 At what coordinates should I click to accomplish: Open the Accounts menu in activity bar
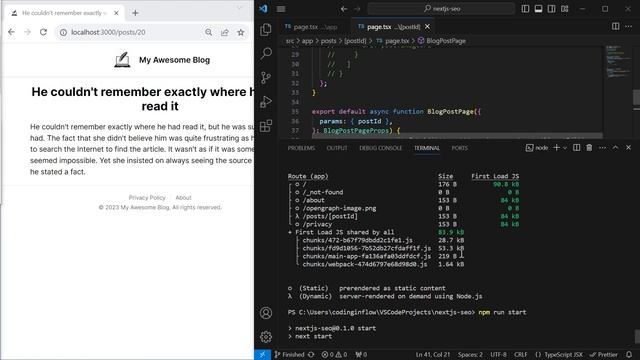(266, 313)
